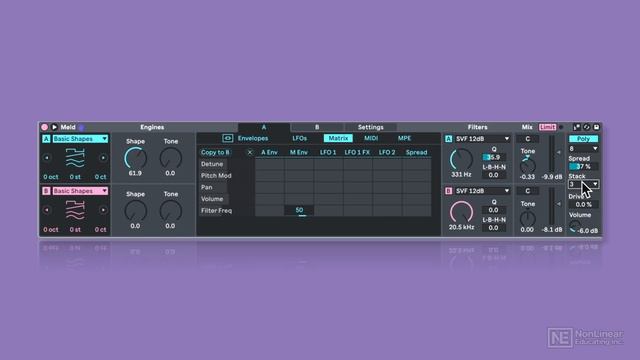Open the MPE section

404,138
